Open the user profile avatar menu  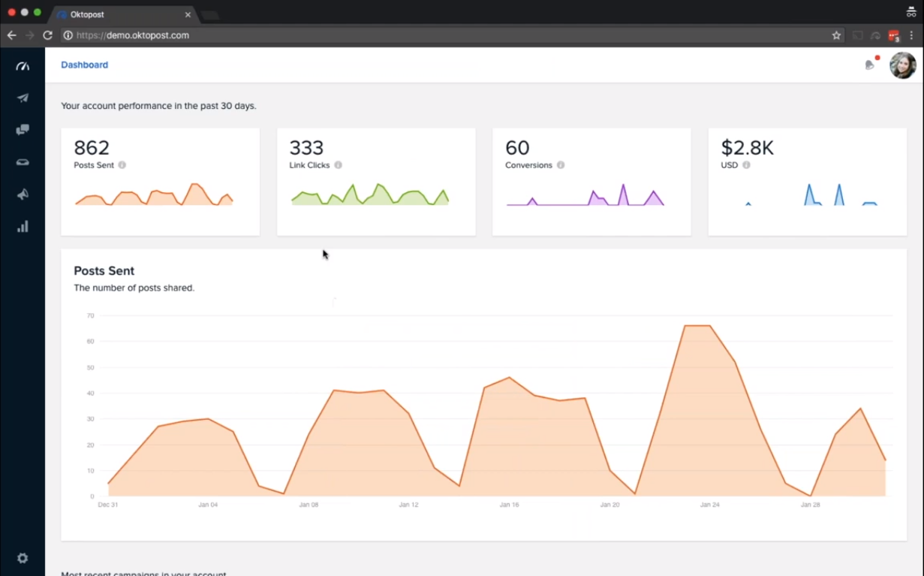pos(902,65)
